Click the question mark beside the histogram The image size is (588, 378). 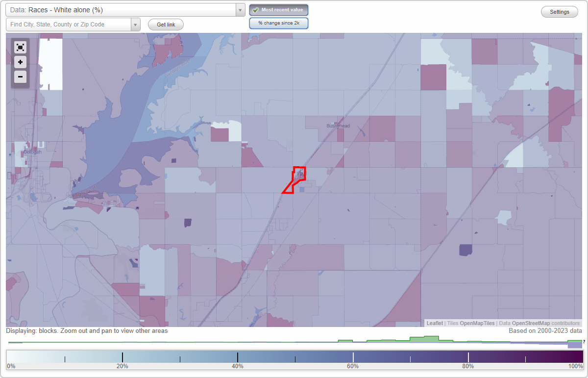(x=584, y=342)
